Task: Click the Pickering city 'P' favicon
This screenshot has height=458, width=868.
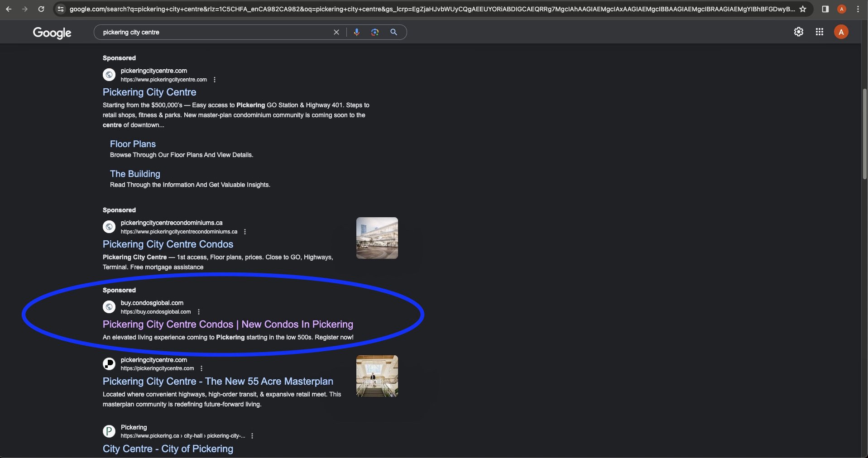Action: (109, 431)
